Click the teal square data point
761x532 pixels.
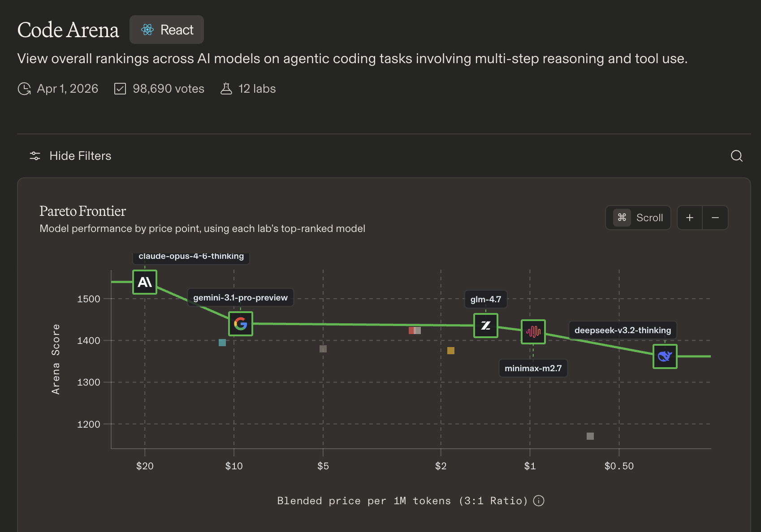(x=222, y=343)
